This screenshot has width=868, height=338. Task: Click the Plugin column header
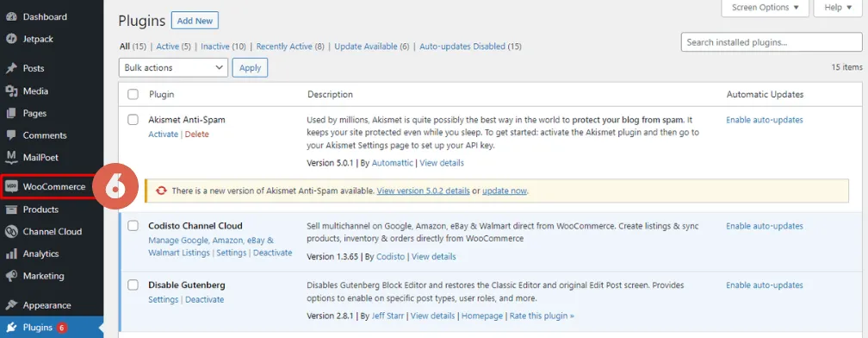[162, 94]
